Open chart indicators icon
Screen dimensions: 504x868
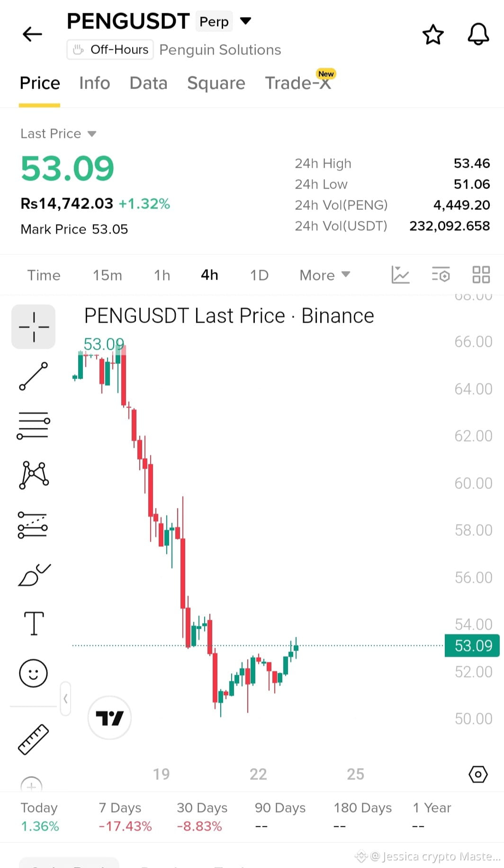[400, 275]
